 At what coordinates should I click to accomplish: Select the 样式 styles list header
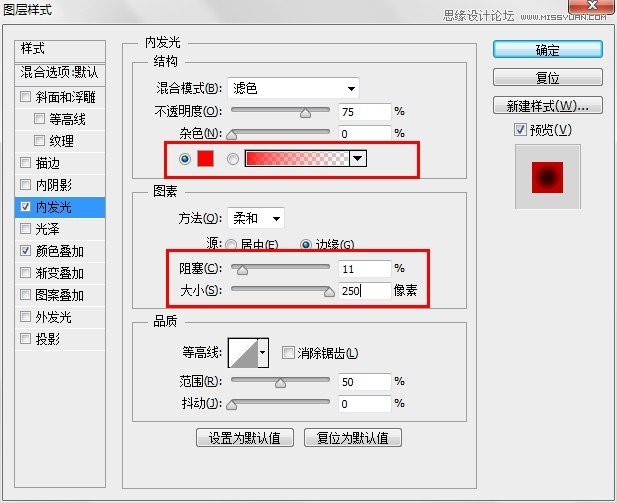pyautogui.click(x=60, y=50)
